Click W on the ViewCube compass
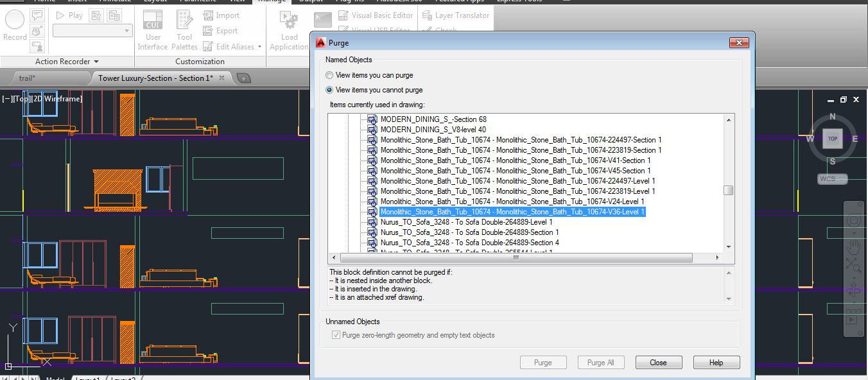868x380 pixels. tap(810, 139)
